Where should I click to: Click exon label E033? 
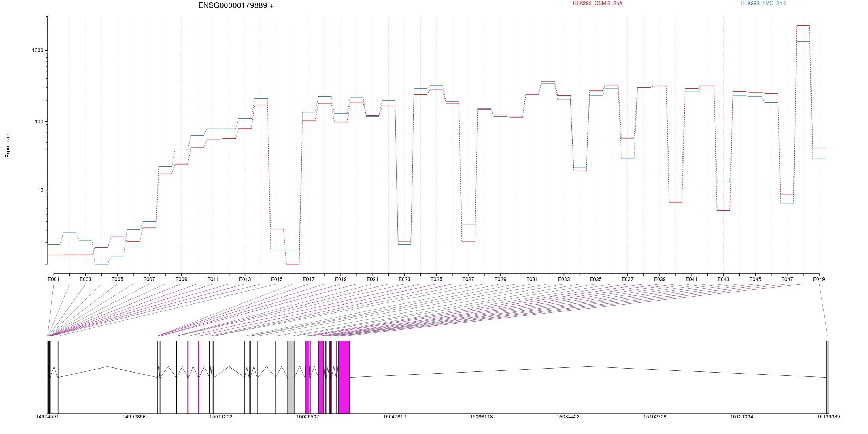click(564, 279)
